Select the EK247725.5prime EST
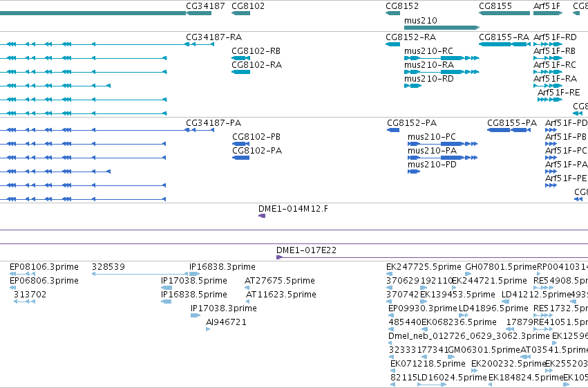 tap(389, 274)
